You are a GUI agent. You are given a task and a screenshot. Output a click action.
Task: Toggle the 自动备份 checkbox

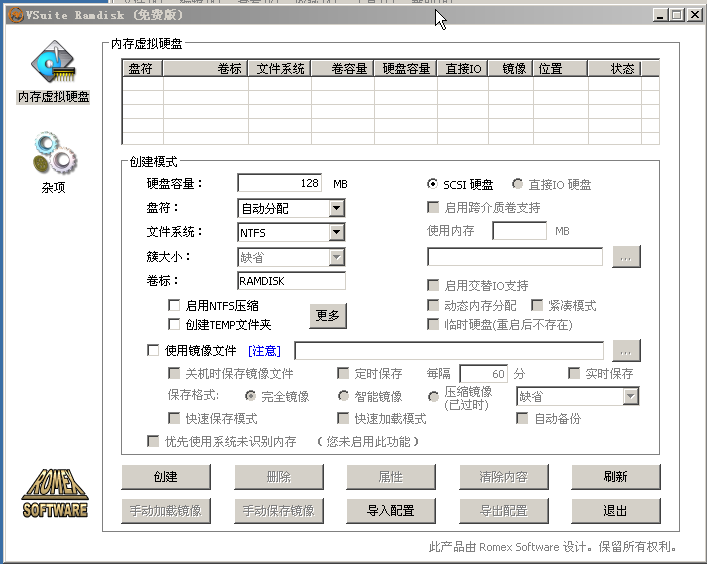click(x=522, y=418)
